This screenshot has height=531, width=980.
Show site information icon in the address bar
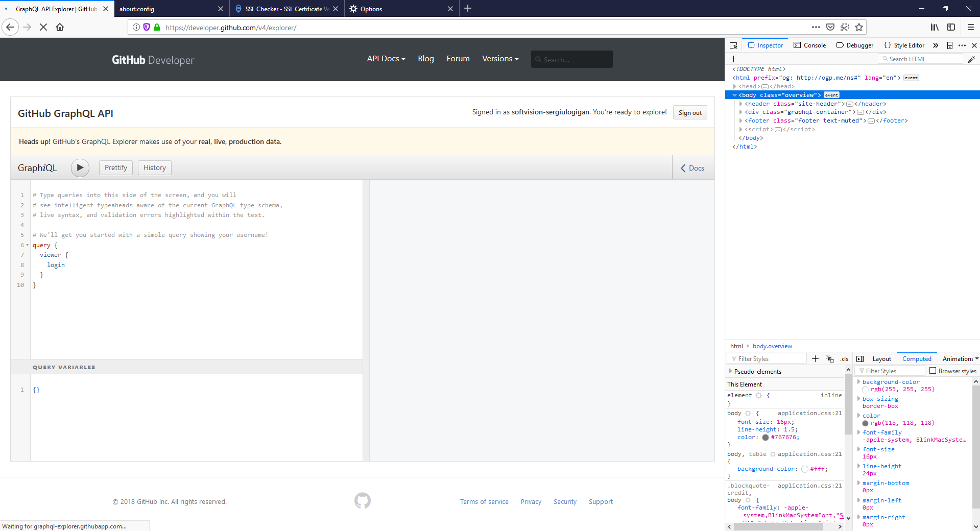(136, 27)
